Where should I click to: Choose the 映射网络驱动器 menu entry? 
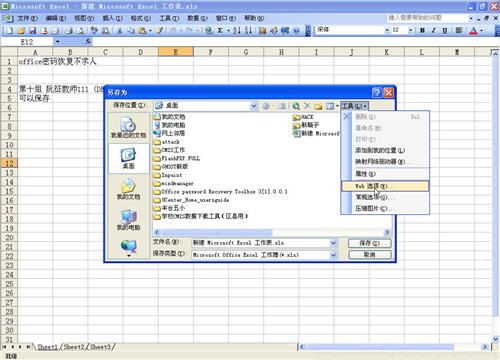click(385, 162)
